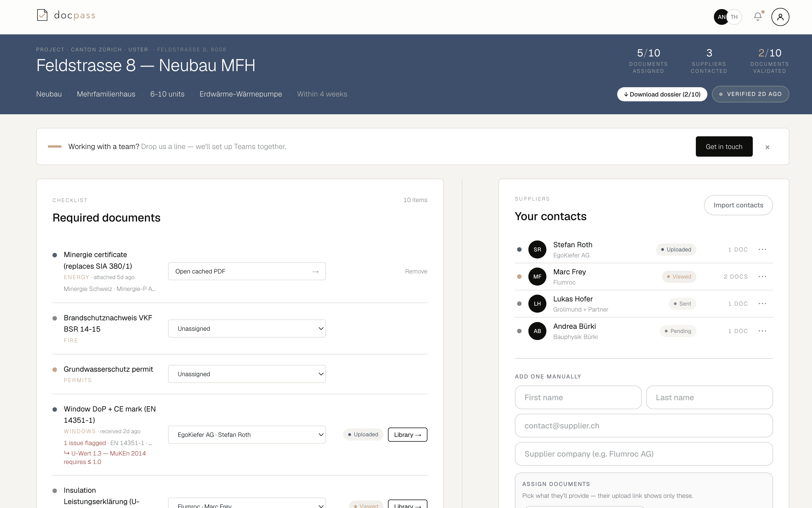Click the 10 items count
The image size is (812, 508).
[x=415, y=200]
